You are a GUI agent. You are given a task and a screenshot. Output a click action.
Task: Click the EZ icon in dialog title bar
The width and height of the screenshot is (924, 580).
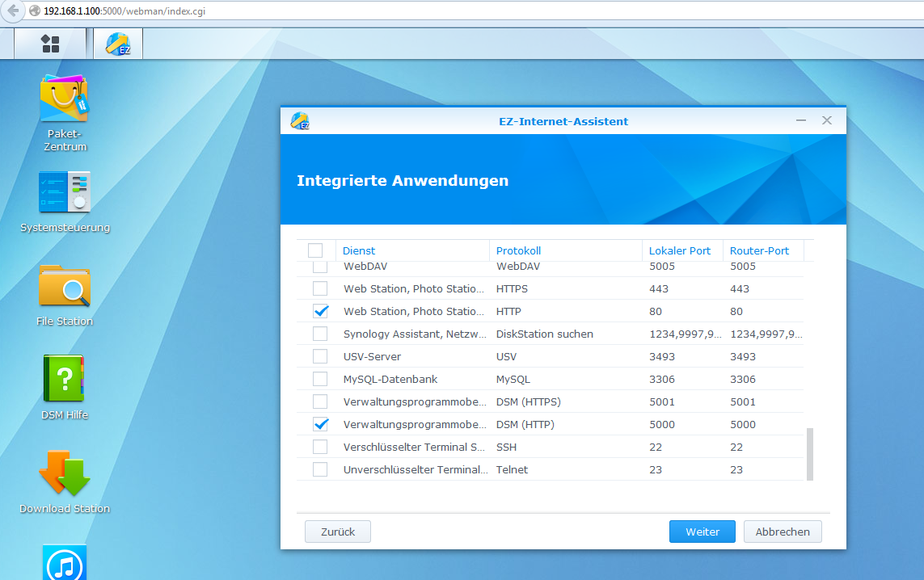click(x=300, y=120)
